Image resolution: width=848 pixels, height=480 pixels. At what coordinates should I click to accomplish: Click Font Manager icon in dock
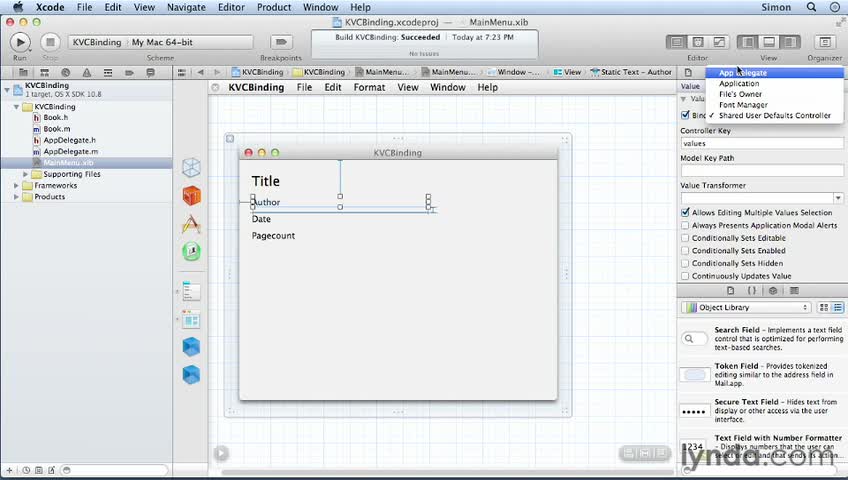pyautogui.click(x=191, y=251)
